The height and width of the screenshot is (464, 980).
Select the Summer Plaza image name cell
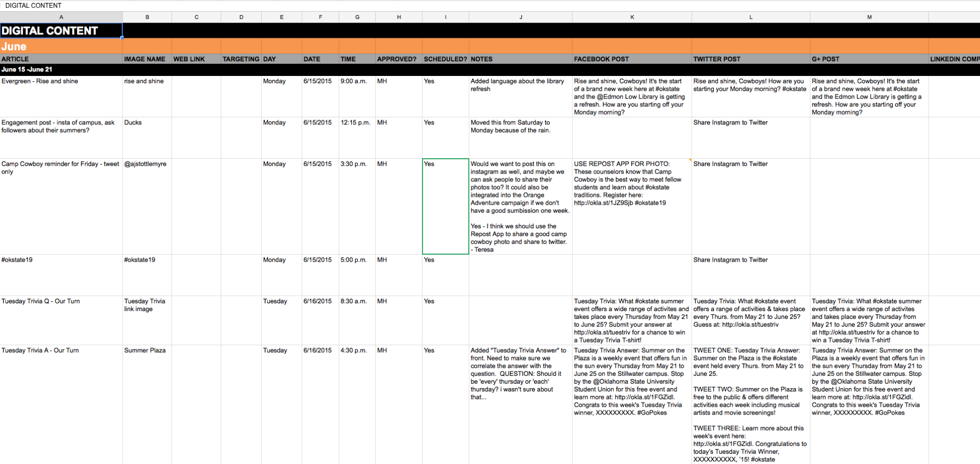[x=147, y=404]
